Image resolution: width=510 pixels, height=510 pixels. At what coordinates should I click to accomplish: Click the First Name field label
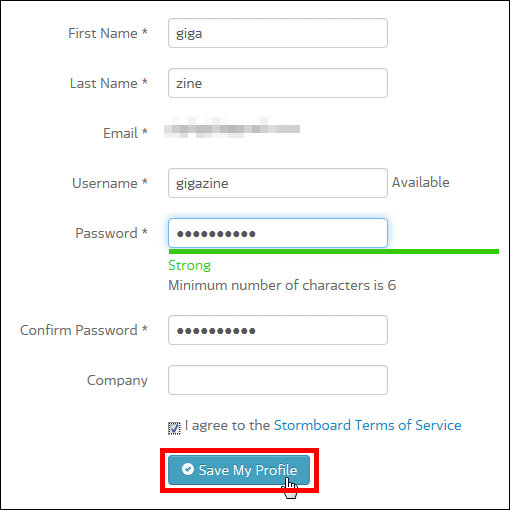[x=108, y=33]
